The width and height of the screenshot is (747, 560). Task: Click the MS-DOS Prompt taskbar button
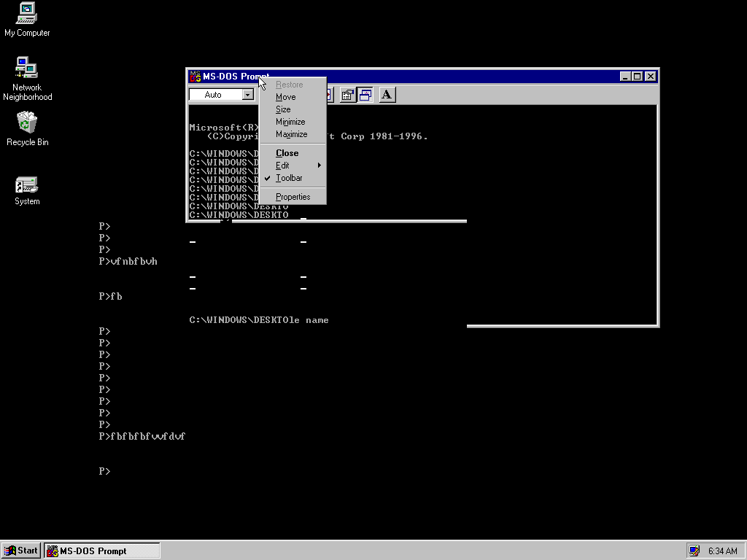click(x=102, y=551)
